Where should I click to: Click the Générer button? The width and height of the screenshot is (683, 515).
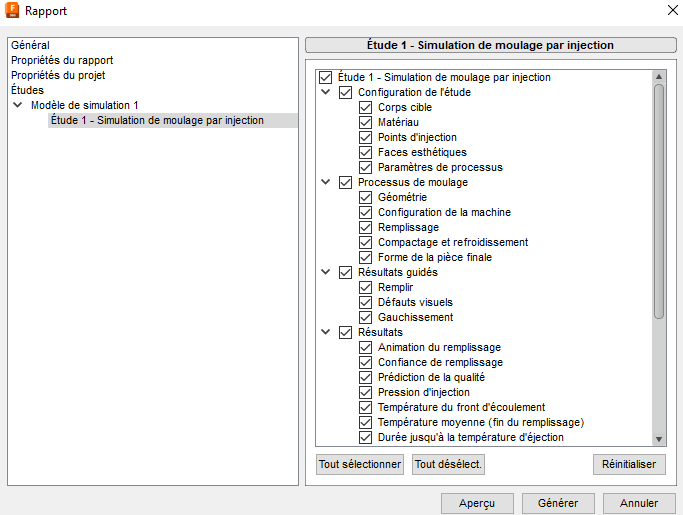pyautogui.click(x=557, y=503)
